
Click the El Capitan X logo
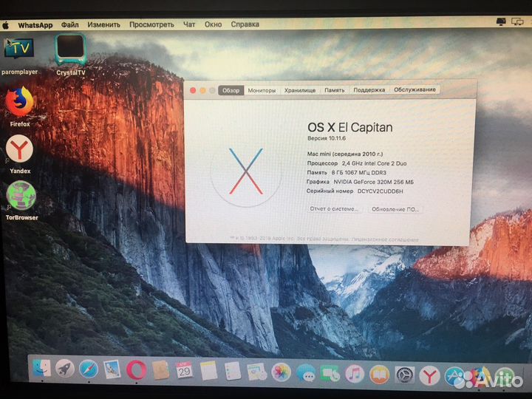click(246, 171)
